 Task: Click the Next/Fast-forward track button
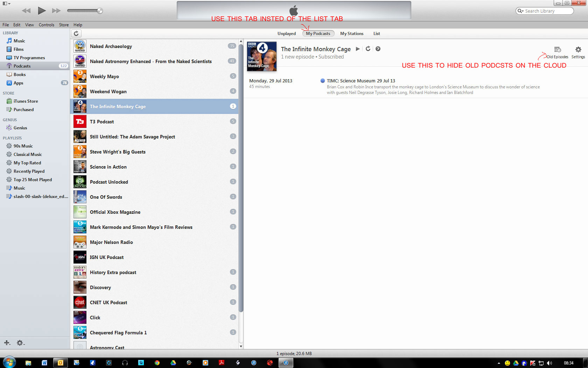[56, 11]
